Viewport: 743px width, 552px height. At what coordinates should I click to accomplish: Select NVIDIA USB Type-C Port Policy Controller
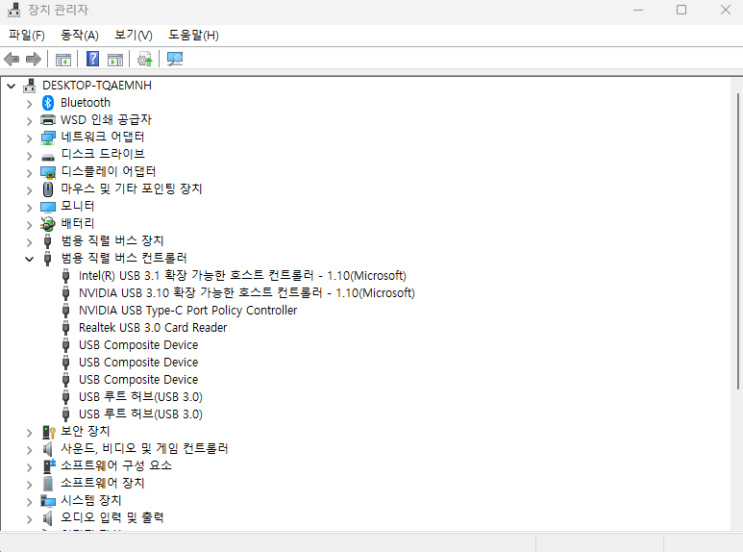[x=188, y=310]
